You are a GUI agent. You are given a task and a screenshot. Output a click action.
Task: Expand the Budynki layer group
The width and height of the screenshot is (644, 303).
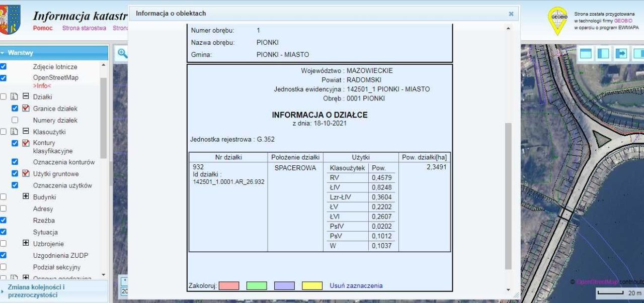coord(26,197)
